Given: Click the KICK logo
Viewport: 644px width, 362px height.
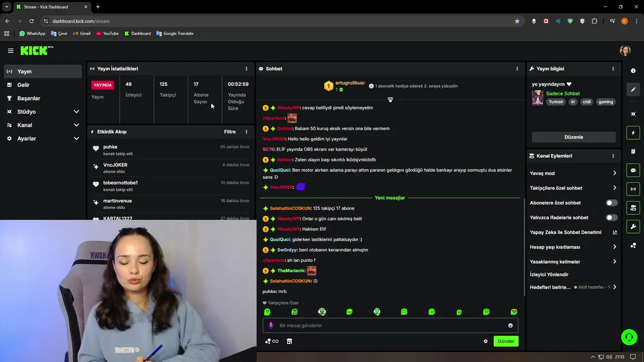Looking at the screenshot, I should click(x=36, y=50).
